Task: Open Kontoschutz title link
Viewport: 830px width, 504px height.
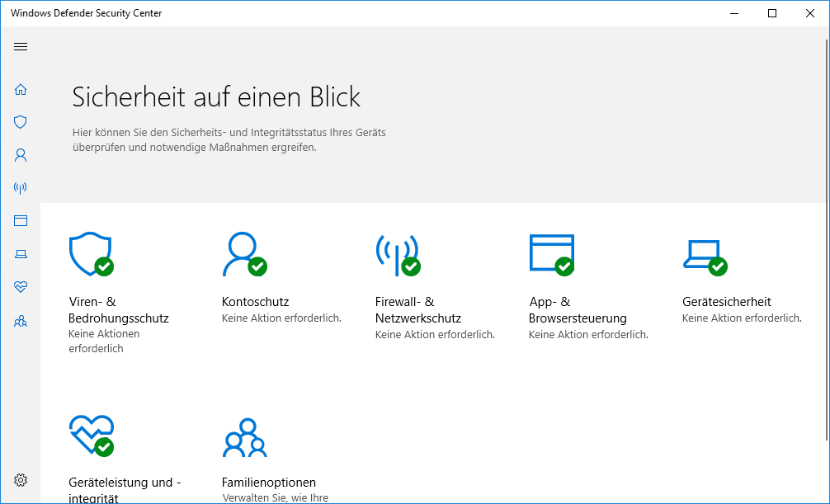Action: (x=255, y=302)
